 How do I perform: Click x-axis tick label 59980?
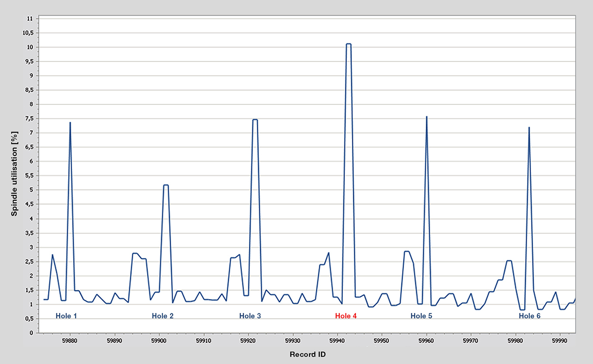pyautogui.click(x=516, y=340)
